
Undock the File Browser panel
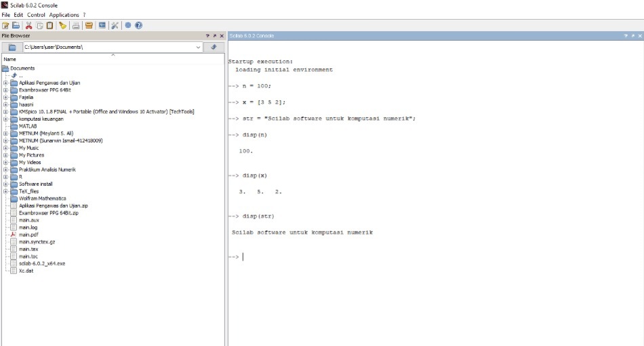214,36
